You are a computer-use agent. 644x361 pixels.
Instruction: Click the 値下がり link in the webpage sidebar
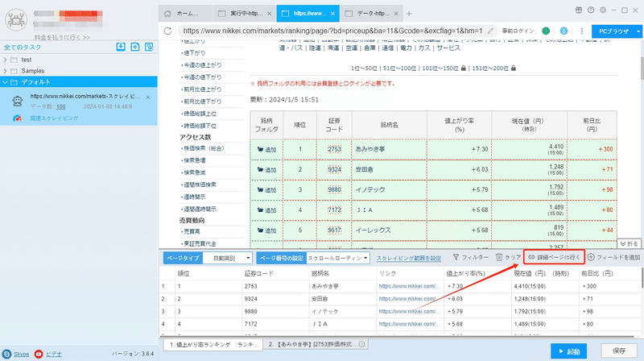pyautogui.click(x=193, y=53)
